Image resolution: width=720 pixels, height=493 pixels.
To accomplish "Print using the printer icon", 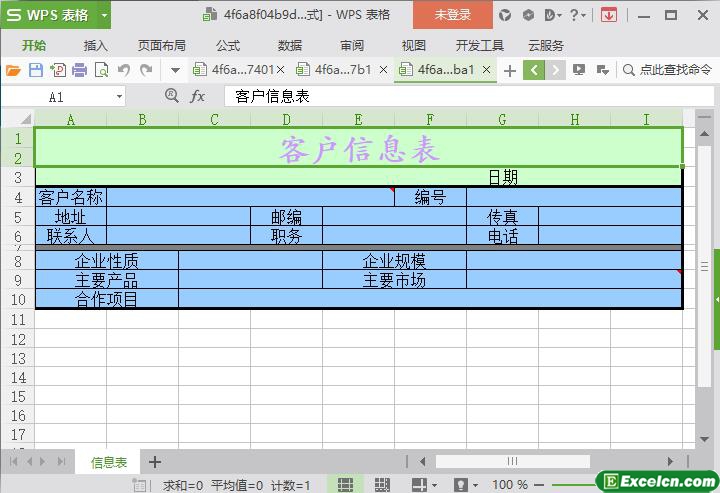I will coord(79,70).
